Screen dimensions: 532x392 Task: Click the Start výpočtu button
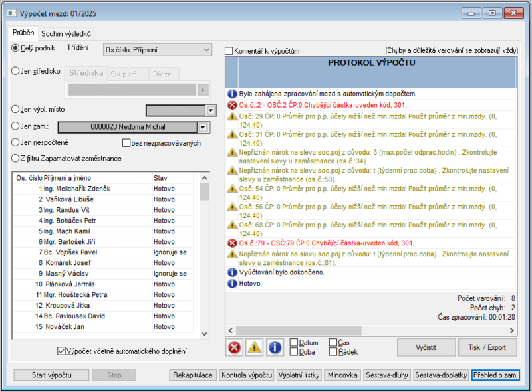tap(52, 375)
